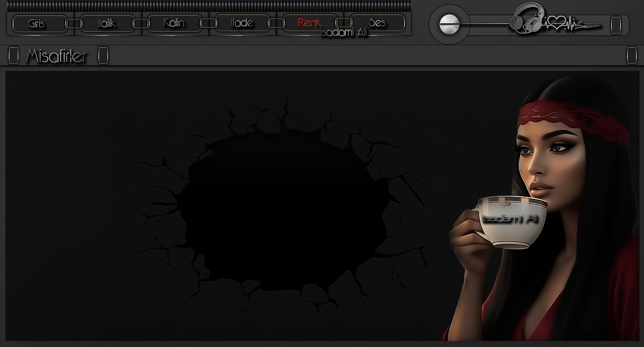Select the Misafirler heading text
This screenshot has width=644, height=347.
56,56
